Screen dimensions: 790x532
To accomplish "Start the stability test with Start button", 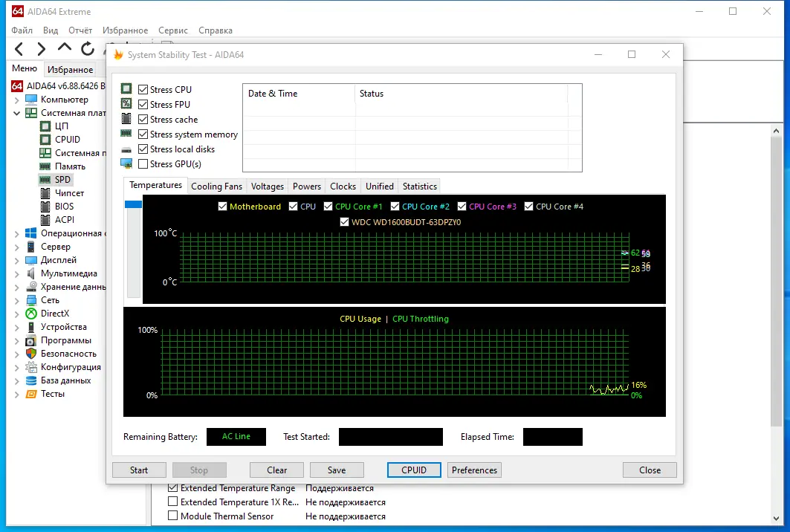I will pyautogui.click(x=139, y=470).
